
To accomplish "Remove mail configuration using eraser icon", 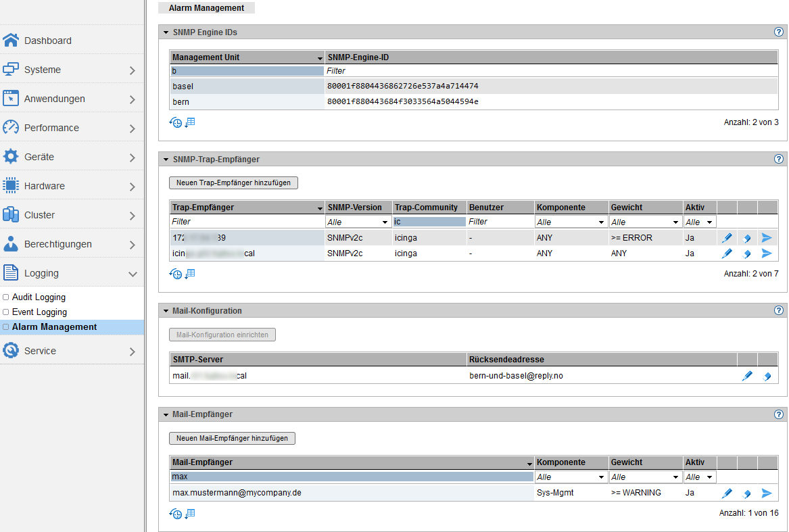I will pyautogui.click(x=767, y=376).
